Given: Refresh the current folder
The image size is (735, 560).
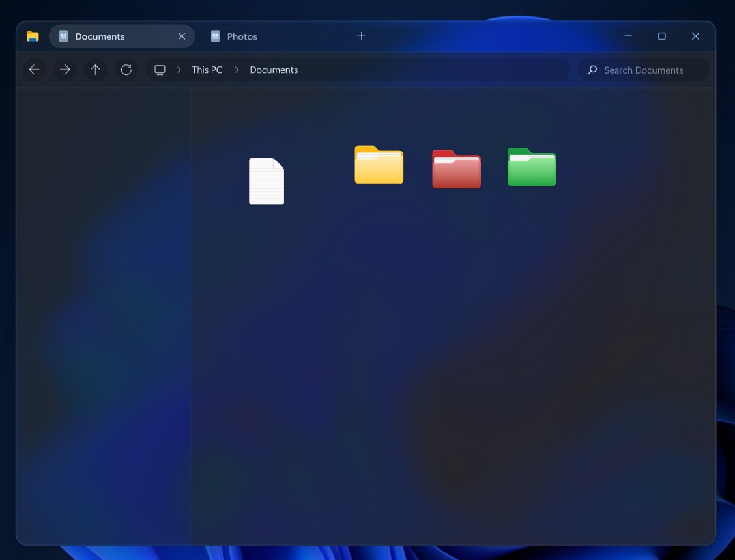Looking at the screenshot, I should click(126, 70).
